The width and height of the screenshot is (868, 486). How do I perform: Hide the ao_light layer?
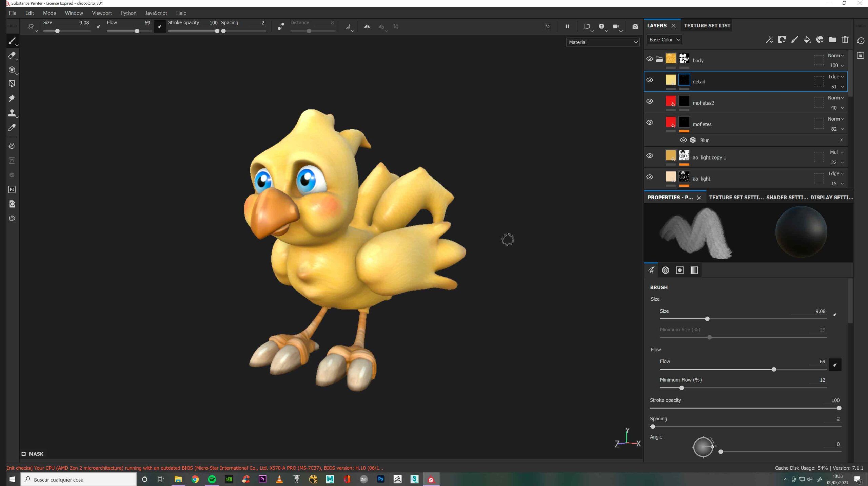coord(650,177)
